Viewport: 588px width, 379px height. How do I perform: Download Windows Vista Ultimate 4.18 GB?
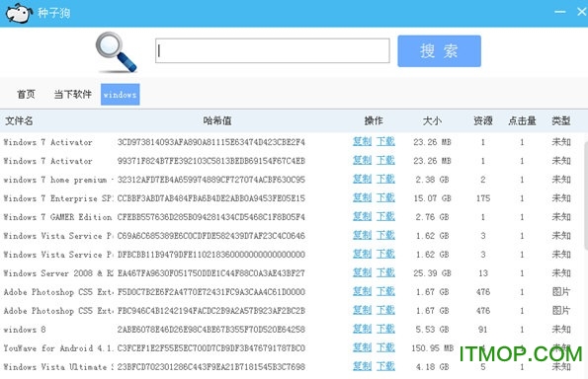385,366
